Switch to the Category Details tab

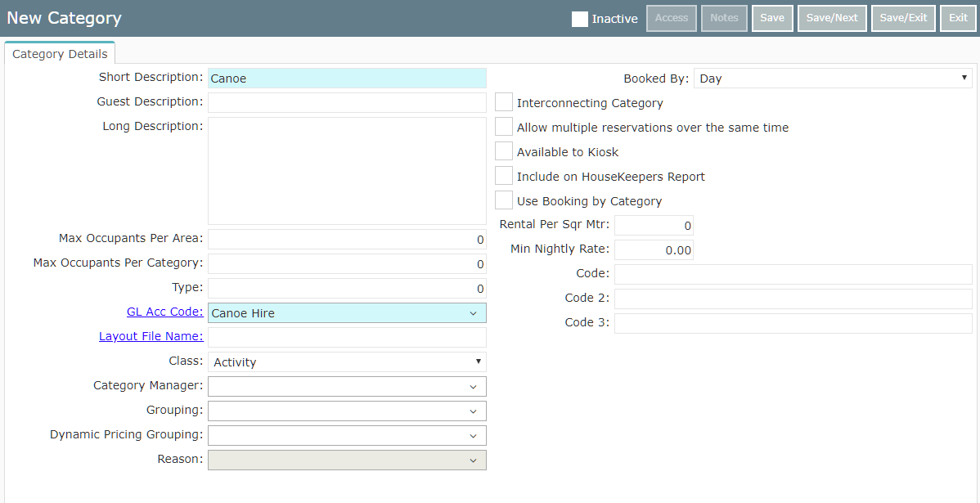pos(60,54)
